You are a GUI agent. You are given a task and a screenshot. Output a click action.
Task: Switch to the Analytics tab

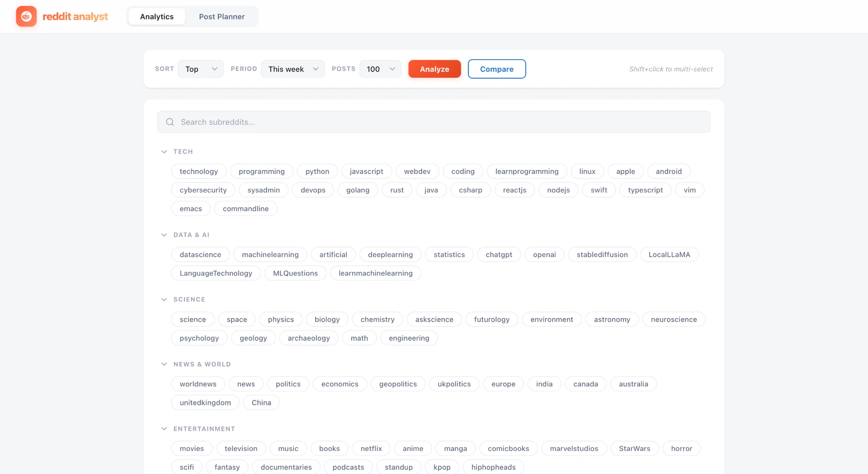tap(157, 17)
